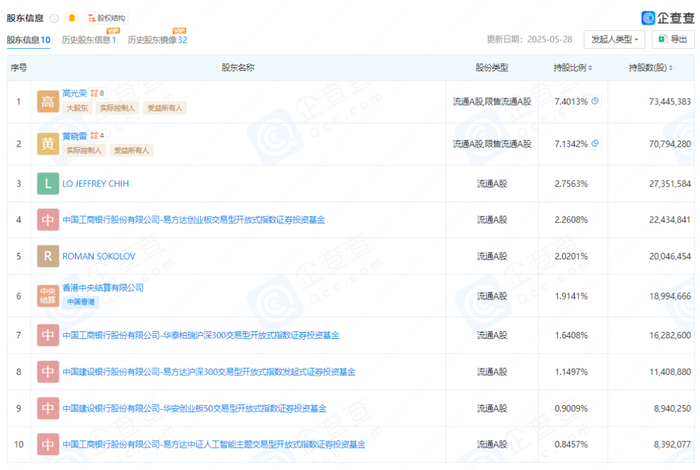Select the 2.2608% holding ratio
This screenshot has height=470, width=700.
[x=571, y=220]
